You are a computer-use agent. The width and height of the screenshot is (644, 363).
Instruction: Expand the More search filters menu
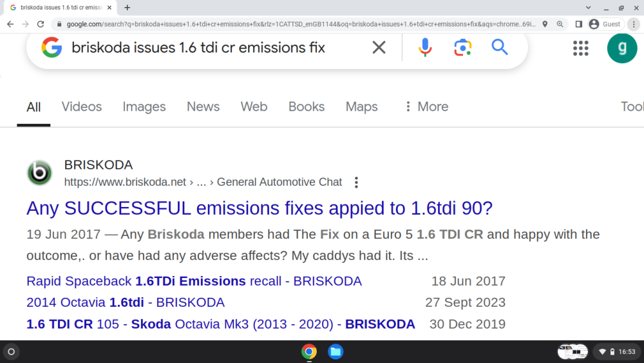[427, 107]
